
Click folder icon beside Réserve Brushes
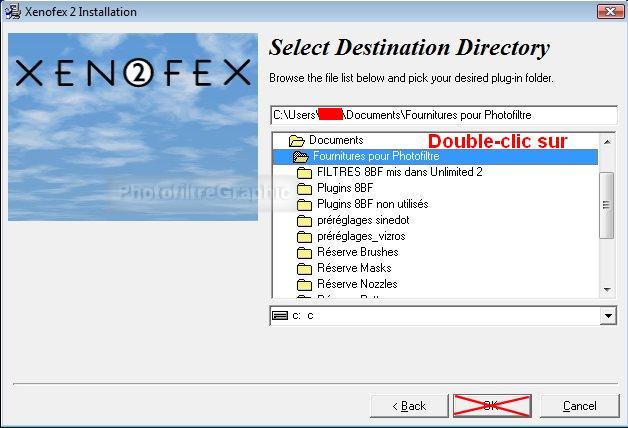(x=304, y=253)
